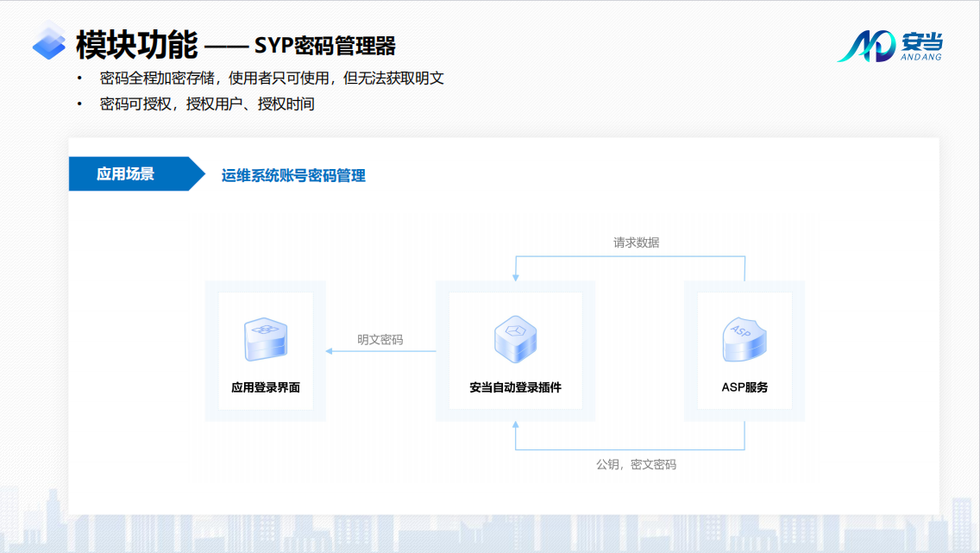This screenshot has height=553, width=980.
Task: Click the 明文密码 arrow label
Action: [x=380, y=339]
